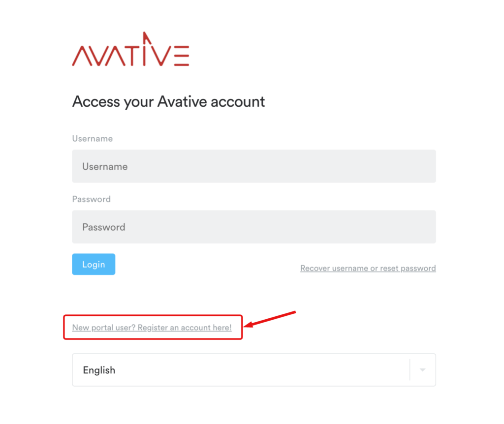The width and height of the screenshot is (504, 424).
Task: Click 'Register an account here!' text
Action: (x=185, y=327)
